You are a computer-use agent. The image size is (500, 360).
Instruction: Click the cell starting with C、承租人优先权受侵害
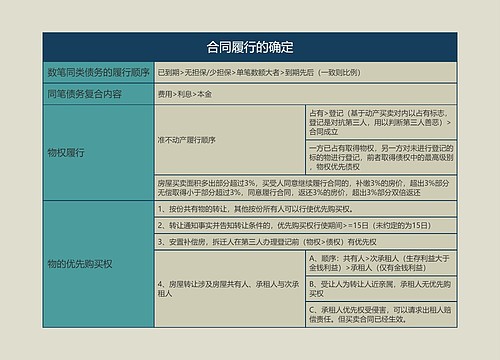381,315
